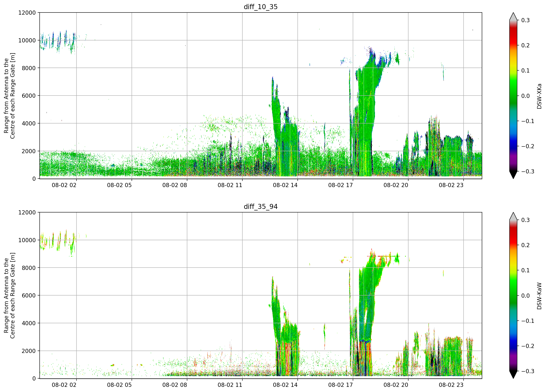Click "08-02 14" tick under the diff_10_35 plot
546x392 pixels.
click(285, 185)
